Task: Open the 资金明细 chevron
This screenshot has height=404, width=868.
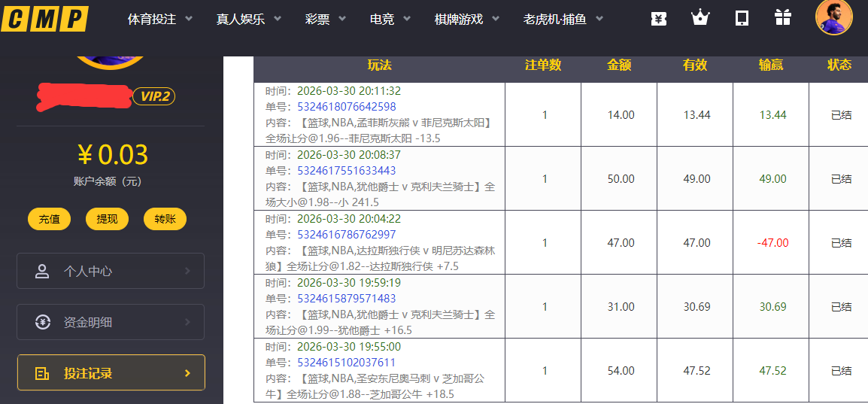Action: pos(187,322)
